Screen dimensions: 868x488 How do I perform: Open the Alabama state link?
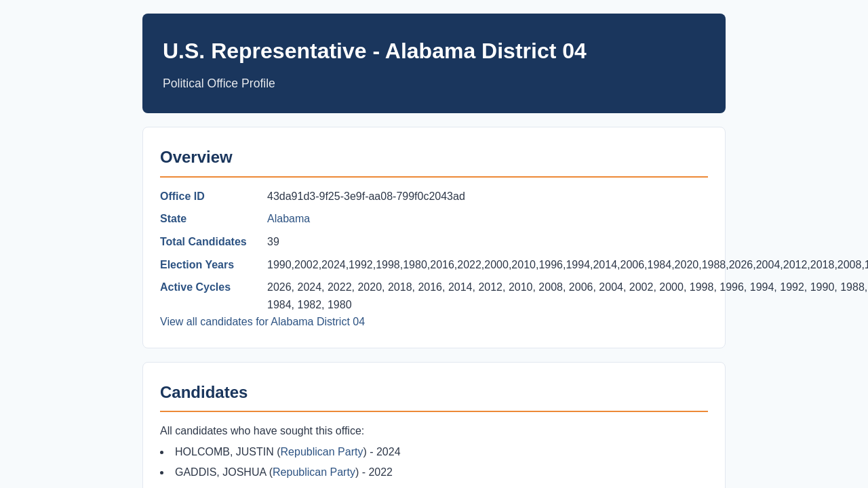(x=288, y=219)
